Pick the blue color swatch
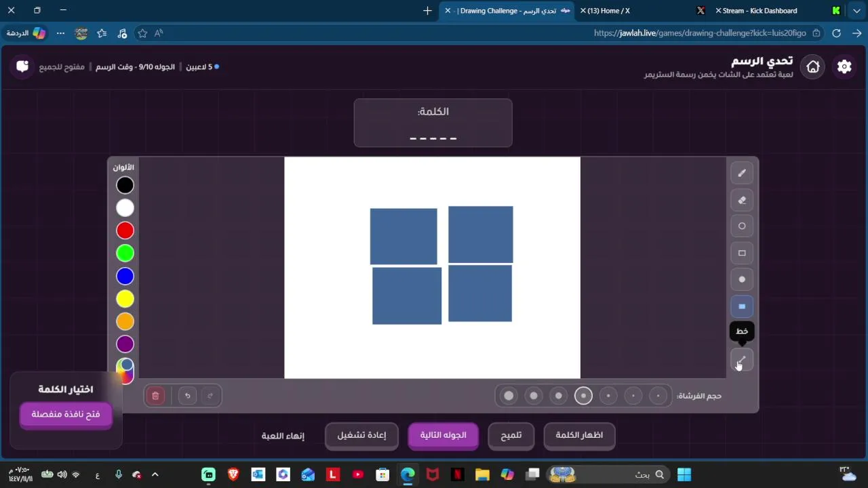The height and width of the screenshot is (488, 868). (x=125, y=276)
